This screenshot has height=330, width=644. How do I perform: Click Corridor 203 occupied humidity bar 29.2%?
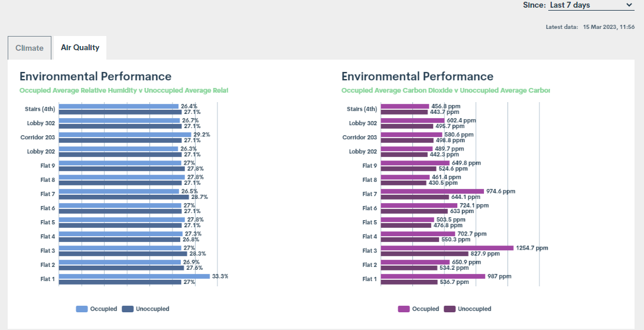(x=125, y=135)
